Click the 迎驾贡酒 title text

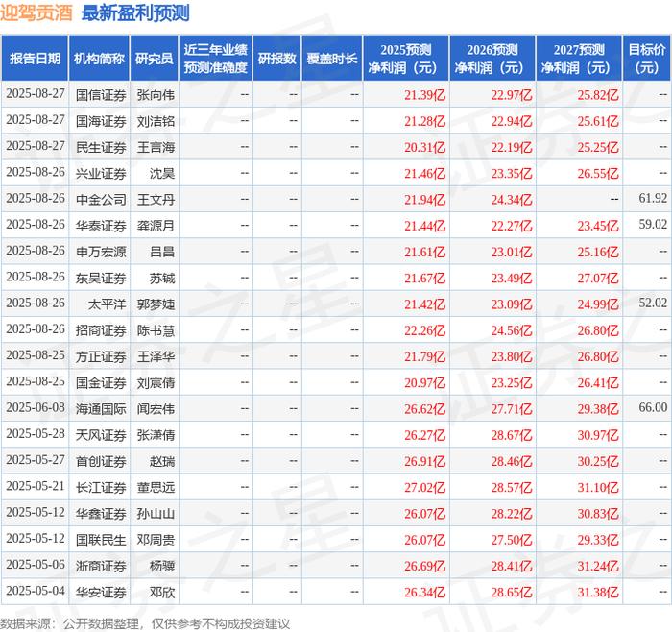coord(36,13)
